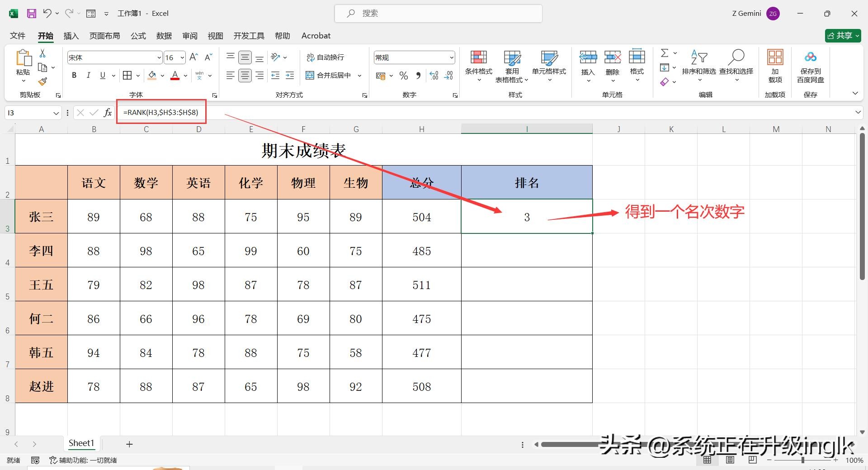Toggle Italic formatting
Image resolution: width=868 pixels, height=470 pixels.
[x=89, y=76]
